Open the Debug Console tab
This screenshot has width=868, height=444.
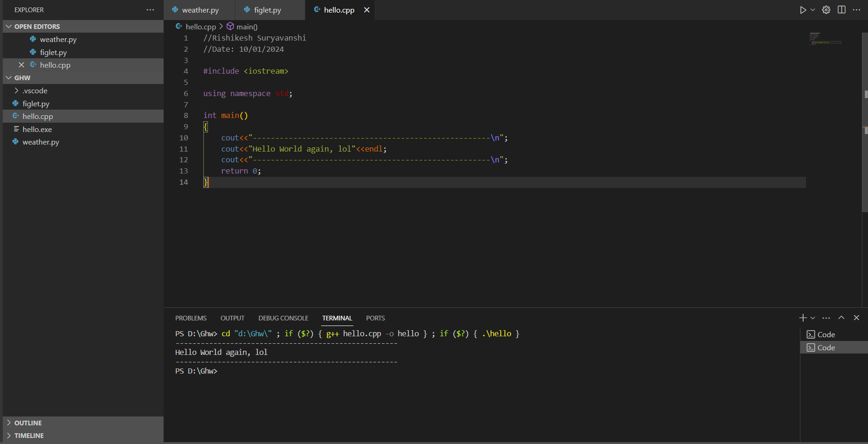click(283, 318)
